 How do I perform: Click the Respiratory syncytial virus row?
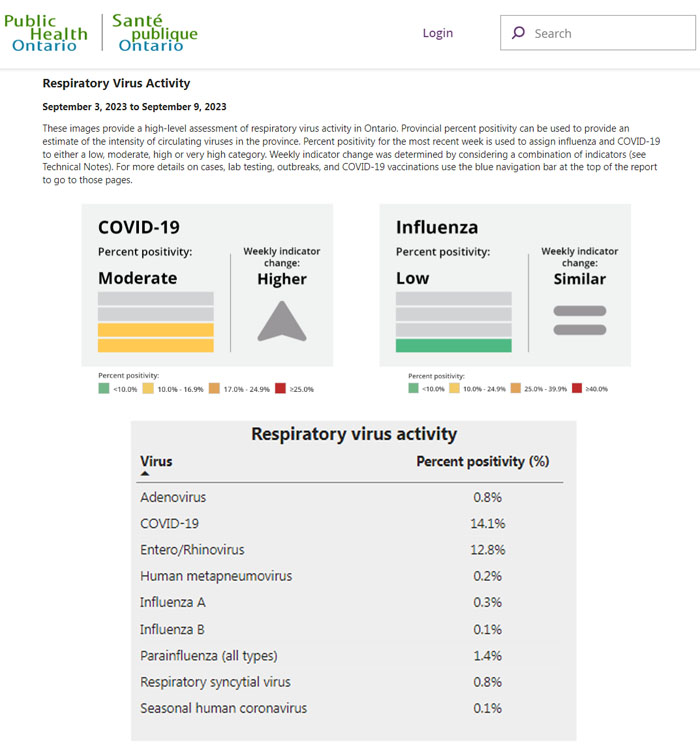(x=350, y=682)
